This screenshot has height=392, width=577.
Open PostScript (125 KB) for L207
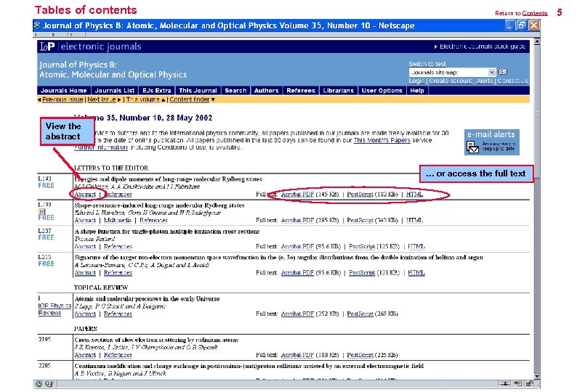click(362, 246)
